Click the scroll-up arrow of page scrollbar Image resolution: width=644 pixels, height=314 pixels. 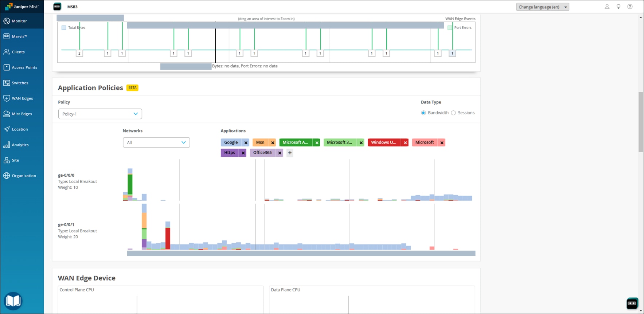pos(641,17)
